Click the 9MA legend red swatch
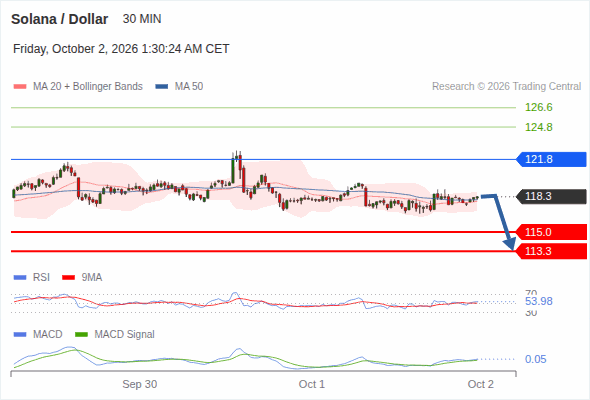The height and width of the screenshot is (400, 590). pyautogui.click(x=68, y=278)
